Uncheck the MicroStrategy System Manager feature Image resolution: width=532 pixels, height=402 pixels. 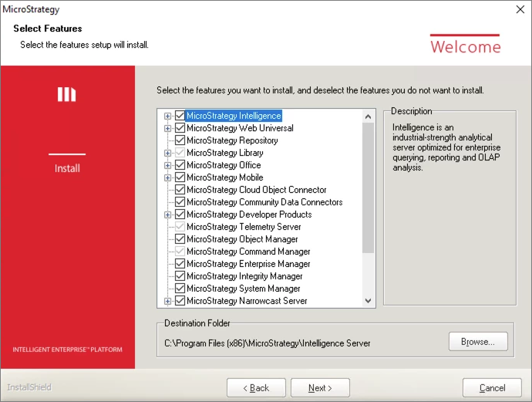tap(180, 289)
